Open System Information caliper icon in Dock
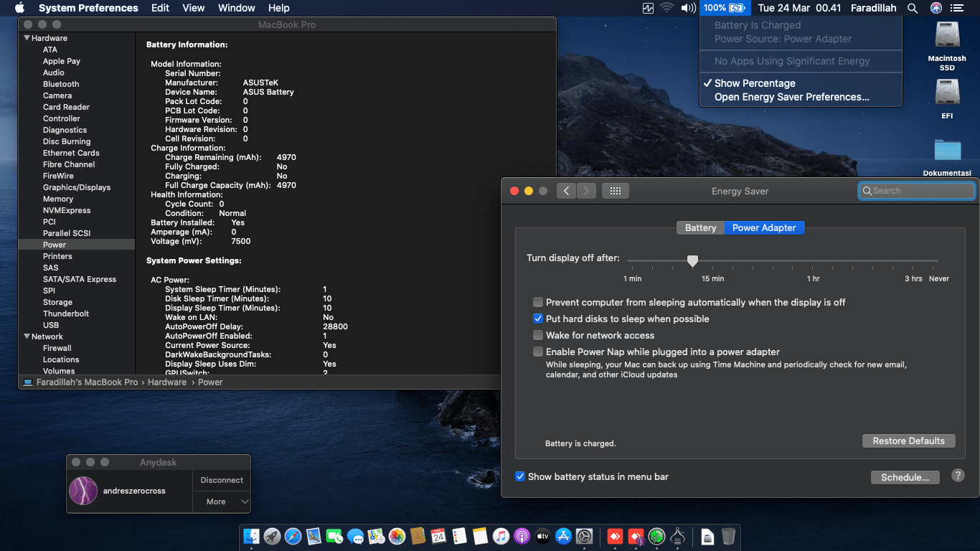This screenshot has height=551, width=980. click(678, 536)
